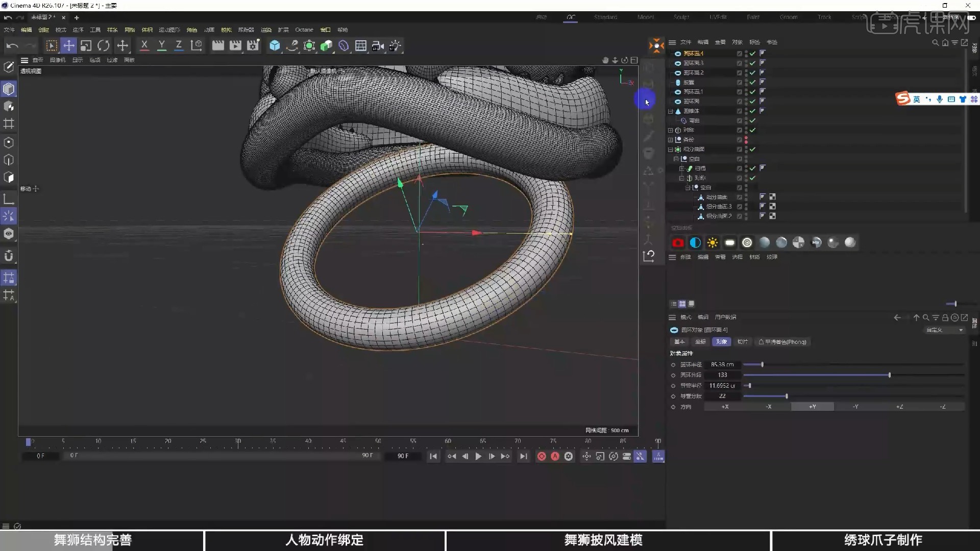
Task: Toggle 胶囊 enabled checkmark
Action: [x=752, y=82]
